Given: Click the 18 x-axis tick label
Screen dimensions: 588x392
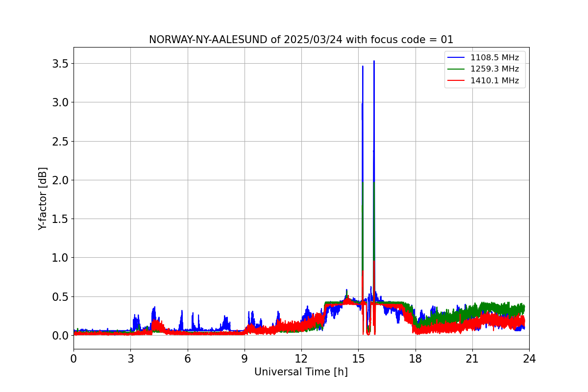Looking at the screenshot, I should [x=416, y=359].
